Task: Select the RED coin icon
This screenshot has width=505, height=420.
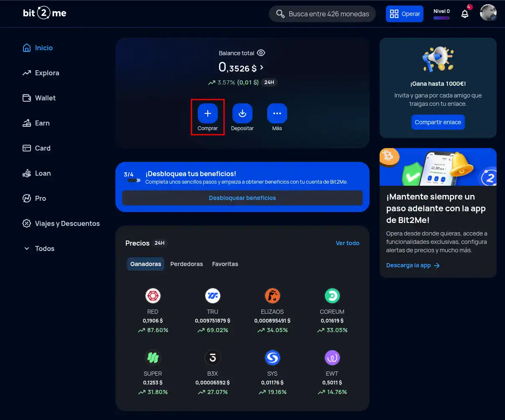Action: tap(153, 296)
